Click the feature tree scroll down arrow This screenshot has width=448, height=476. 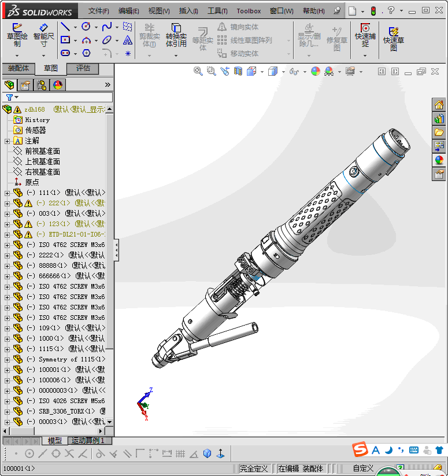(x=109, y=422)
